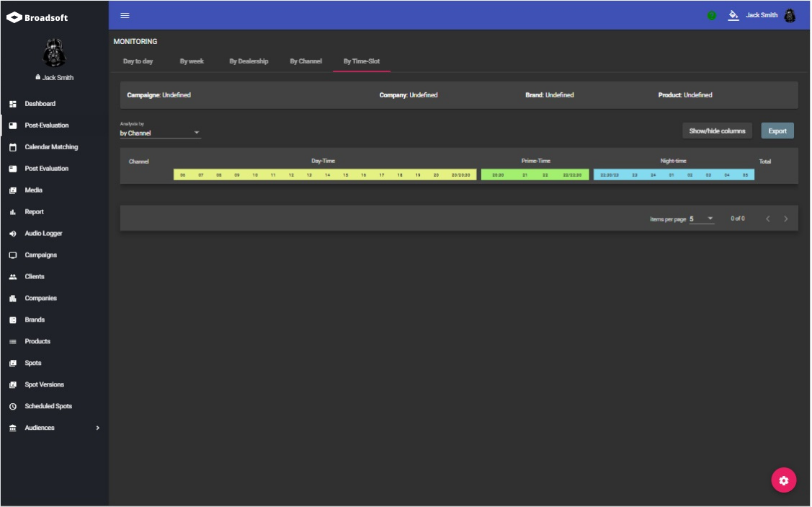Open the items per page dropdown

pyautogui.click(x=701, y=219)
